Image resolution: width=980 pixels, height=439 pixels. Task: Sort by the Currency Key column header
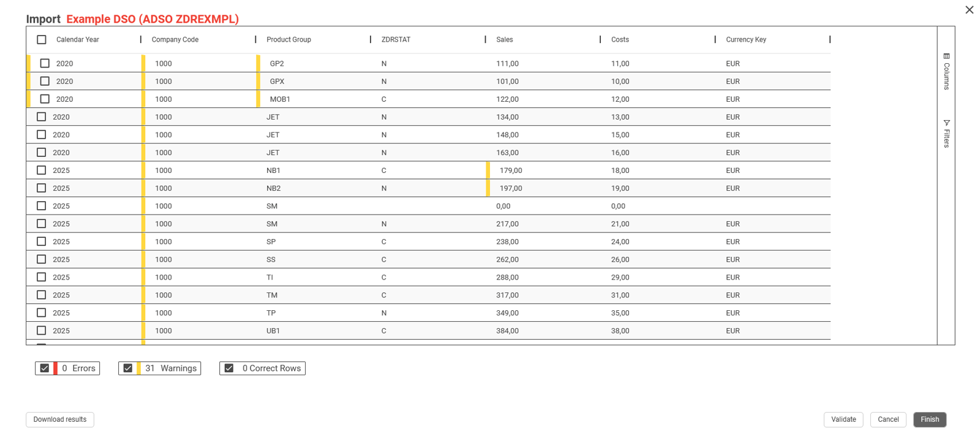(746, 40)
